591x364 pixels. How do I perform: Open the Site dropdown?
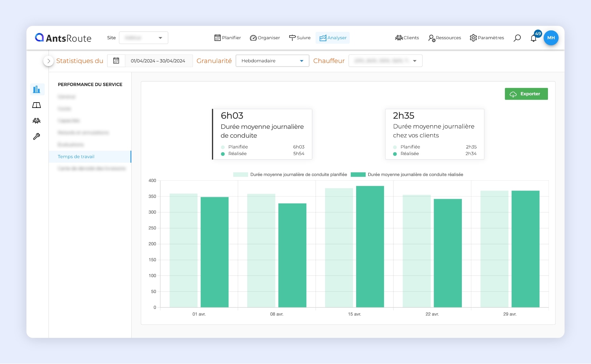coord(143,38)
